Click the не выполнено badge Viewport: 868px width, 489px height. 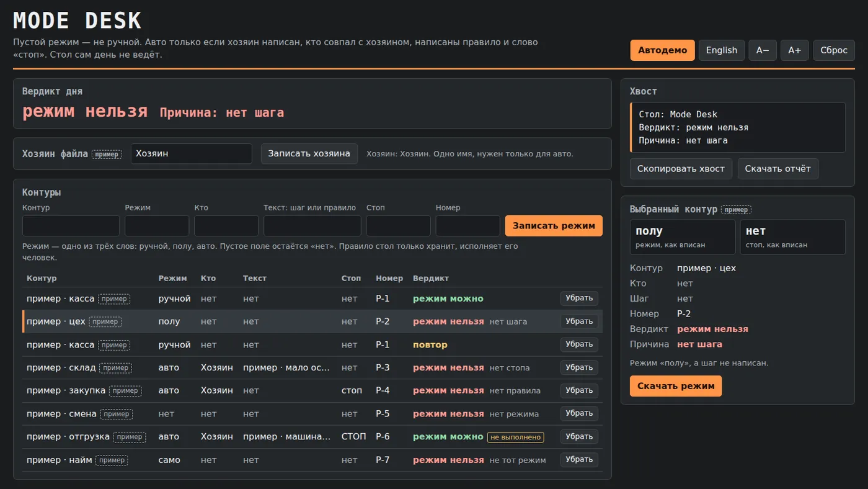coord(516,437)
